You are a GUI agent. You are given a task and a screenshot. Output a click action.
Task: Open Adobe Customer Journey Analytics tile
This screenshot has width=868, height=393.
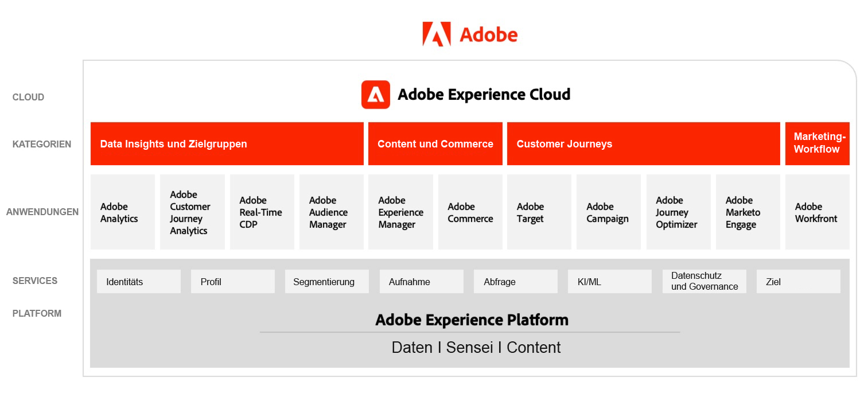pyautogui.click(x=192, y=212)
